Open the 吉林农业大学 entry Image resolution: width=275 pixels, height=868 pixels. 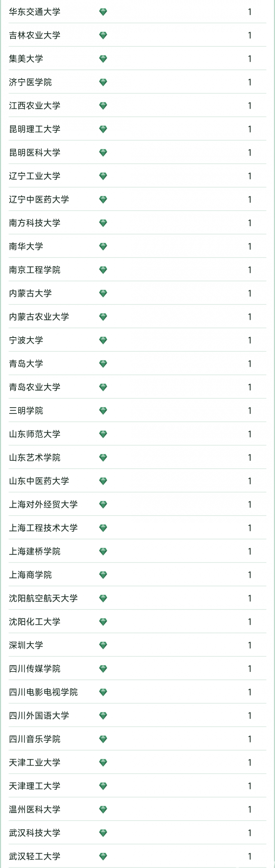[x=34, y=36]
